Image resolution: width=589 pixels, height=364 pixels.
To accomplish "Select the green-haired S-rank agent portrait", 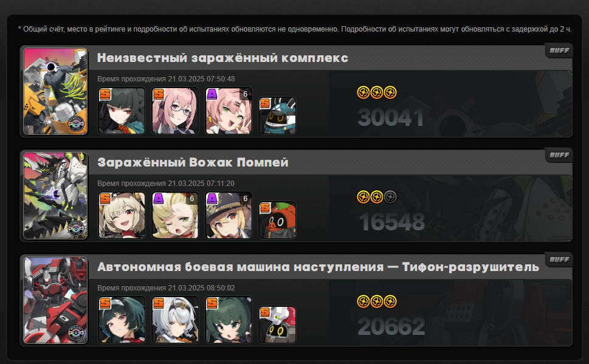I will point(229,320).
